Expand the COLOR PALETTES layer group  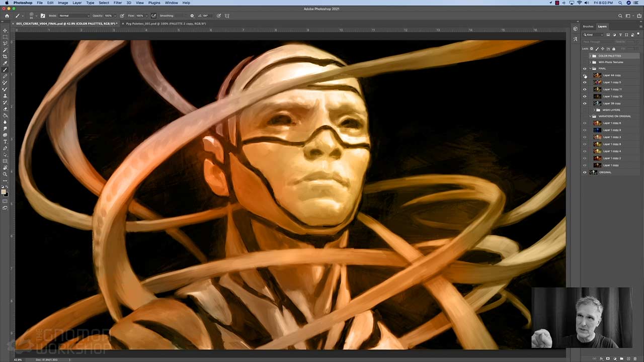(590, 56)
